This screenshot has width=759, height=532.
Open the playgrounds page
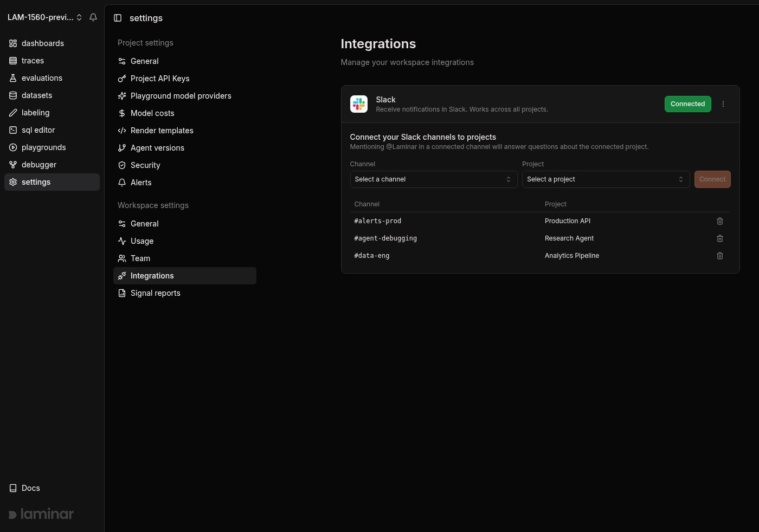(52, 147)
